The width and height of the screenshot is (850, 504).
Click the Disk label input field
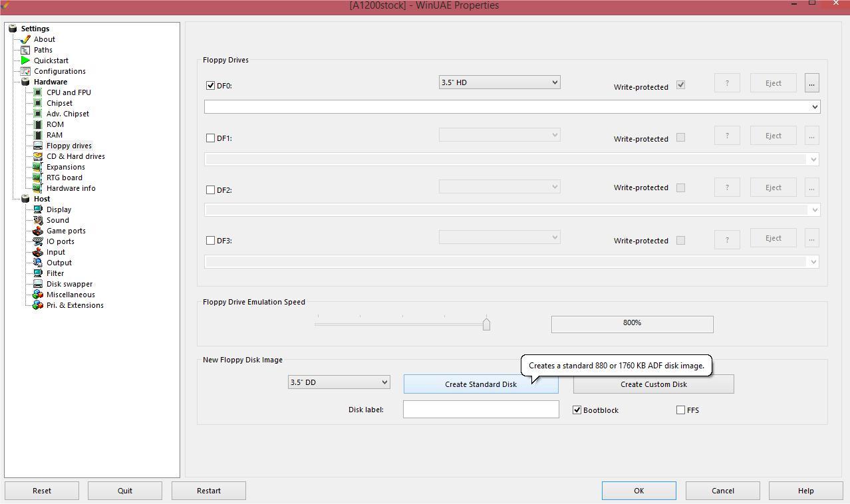(481, 410)
